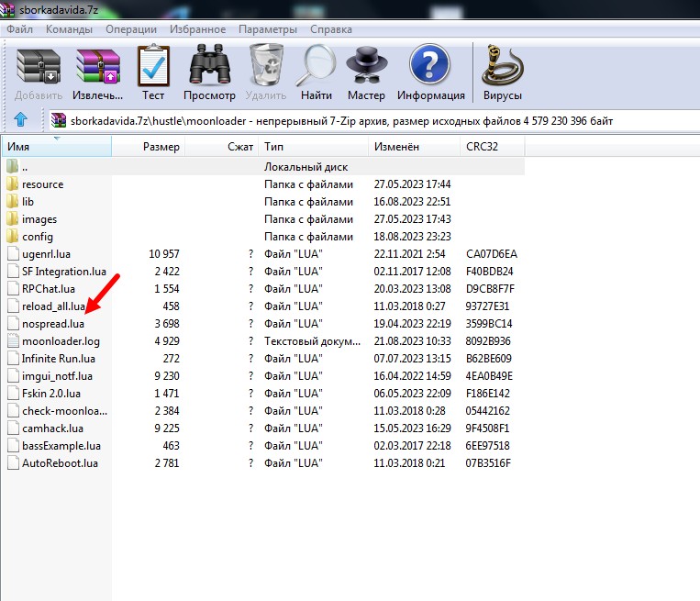
Task: Click the up-one-level blue arrow
Action: [x=21, y=120]
